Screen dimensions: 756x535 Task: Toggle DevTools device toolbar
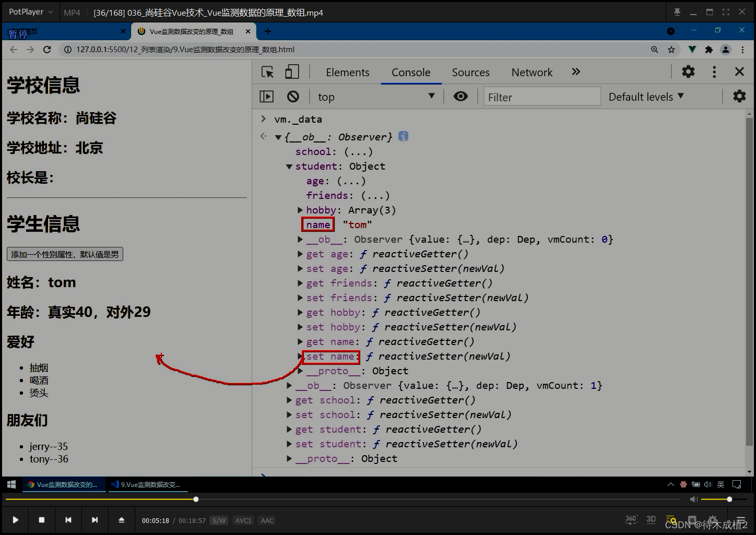(292, 72)
